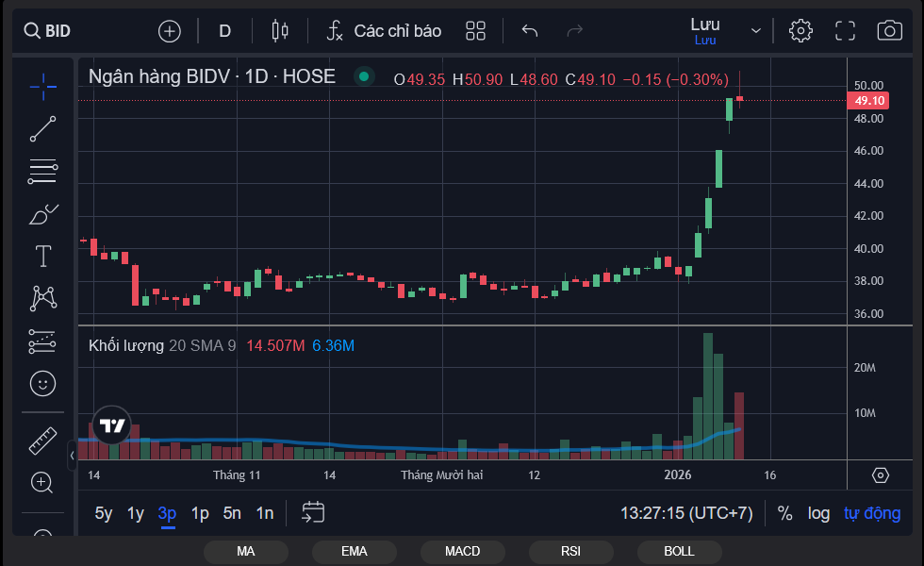Open the emoji icons tool
The image size is (924, 566).
(42, 383)
